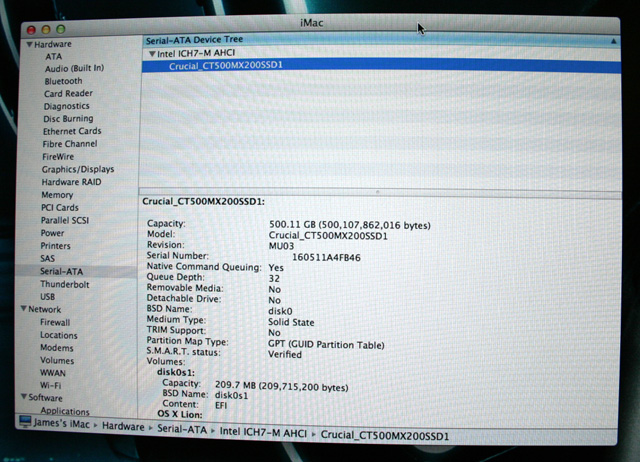Click the Verified S.M.A.R.T. status value
Viewport: 640px width, 462px height.
click(x=284, y=354)
